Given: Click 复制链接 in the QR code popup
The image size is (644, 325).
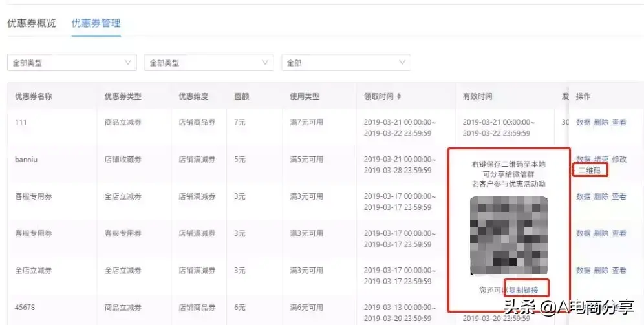Looking at the screenshot, I should (x=524, y=290).
